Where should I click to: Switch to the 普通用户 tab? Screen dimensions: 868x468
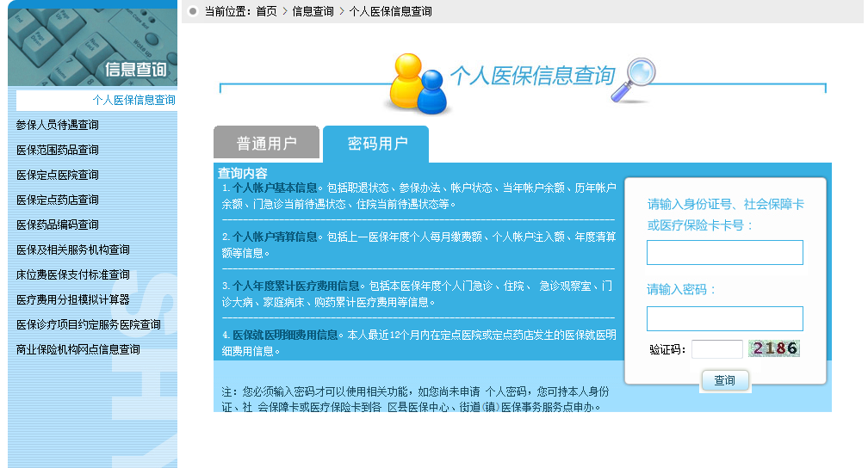click(x=266, y=143)
